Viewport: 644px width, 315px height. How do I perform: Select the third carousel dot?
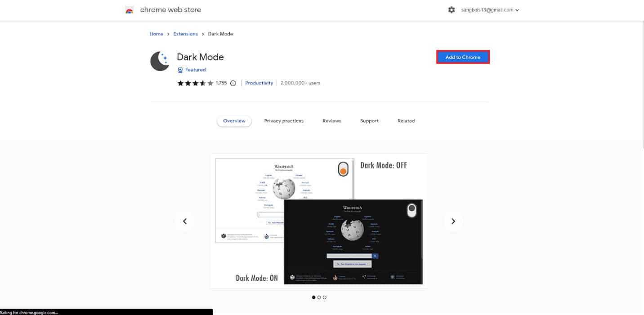click(325, 297)
